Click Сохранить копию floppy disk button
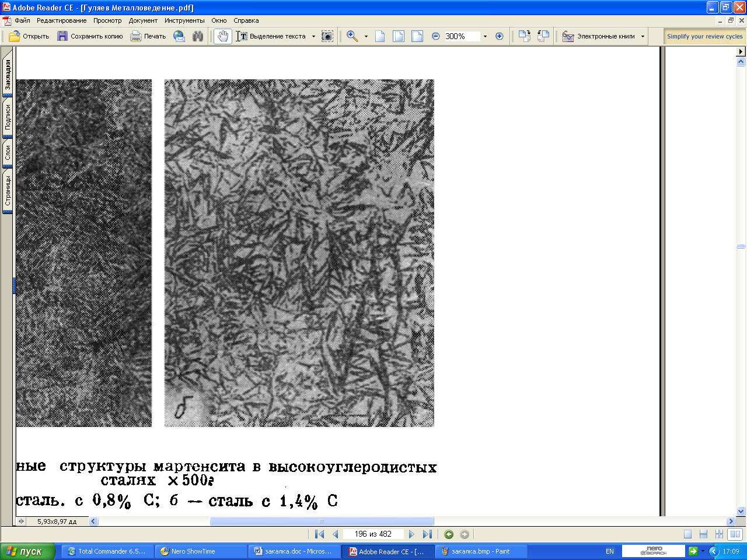747x560 pixels. (90, 36)
